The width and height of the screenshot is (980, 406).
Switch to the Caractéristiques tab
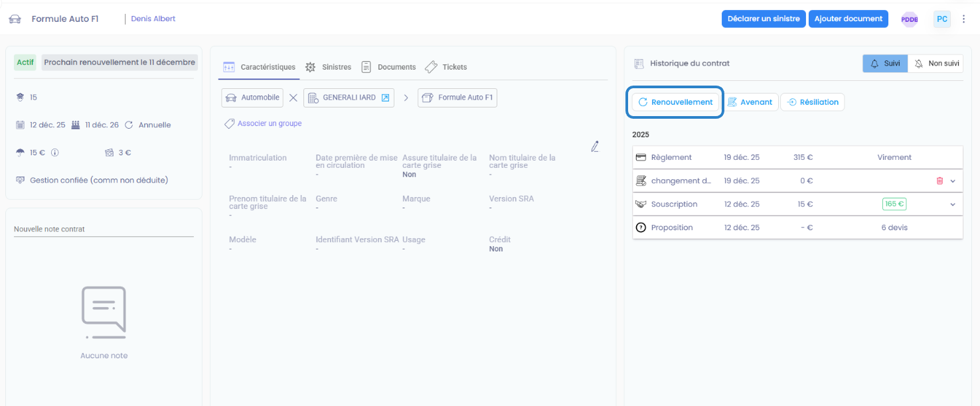tap(259, 67)
